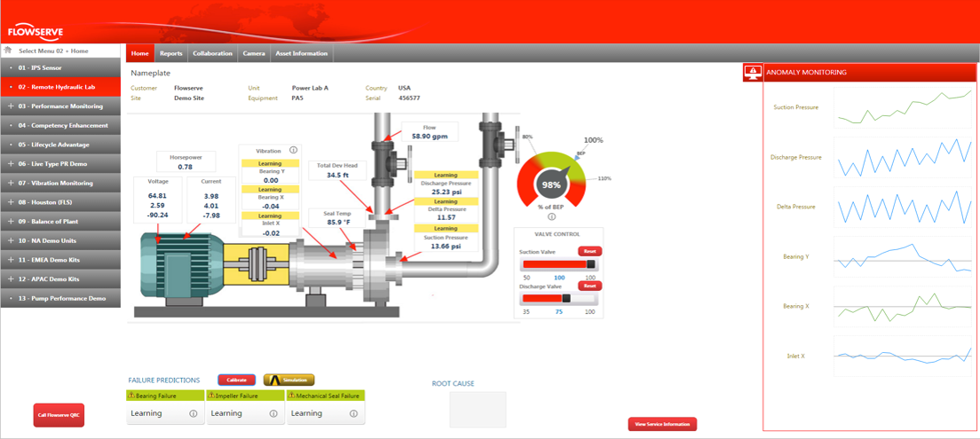Open Impeller Failure info icon
This screenshot has width=980, height=439.
tap(273, 413)
